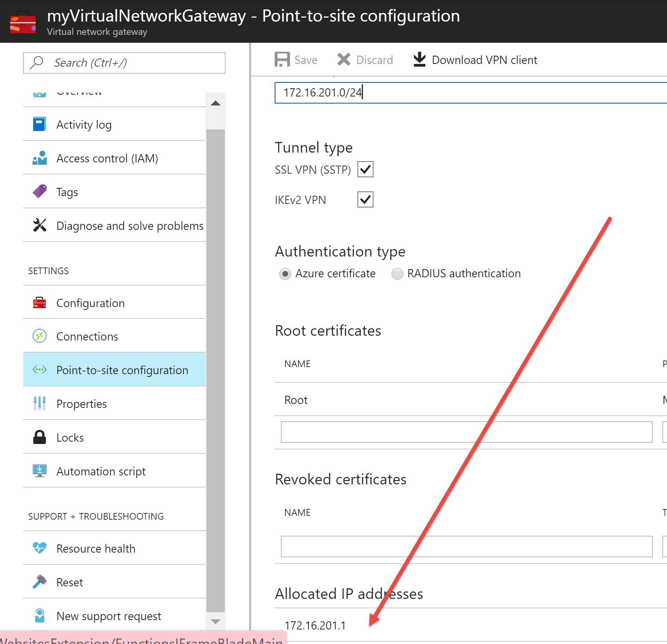The height and width of the screenshot is (644, 667).
Task: Open New support request item
Action: (x=114, y=615)
